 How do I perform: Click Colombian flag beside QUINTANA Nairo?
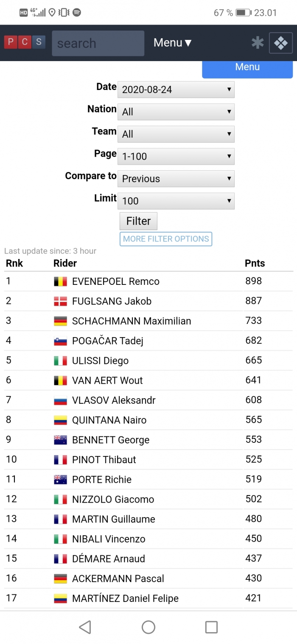(60, 420)
